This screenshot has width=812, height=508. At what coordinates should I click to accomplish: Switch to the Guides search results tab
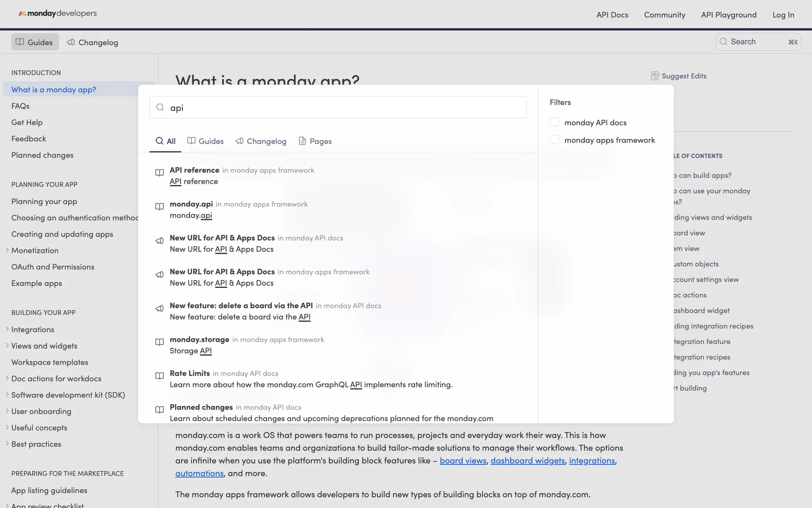pyautogui.click(x=205, y=141)
